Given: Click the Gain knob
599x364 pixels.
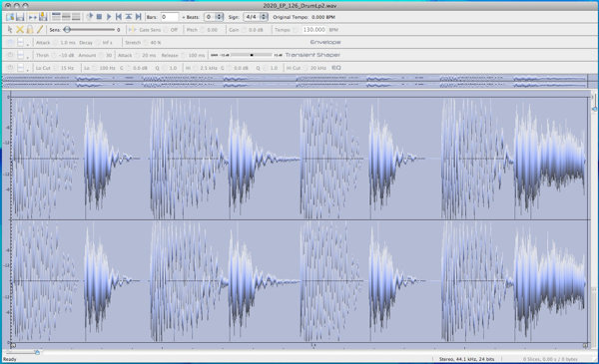Looking at the screenshot, I should pos(244,30).
